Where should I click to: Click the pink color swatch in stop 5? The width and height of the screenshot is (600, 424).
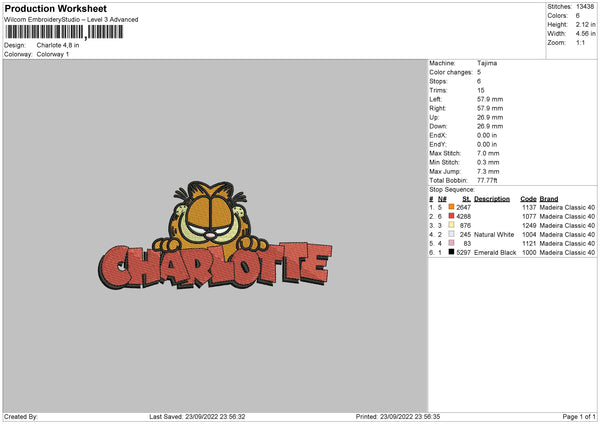click(x=451, y=243)
